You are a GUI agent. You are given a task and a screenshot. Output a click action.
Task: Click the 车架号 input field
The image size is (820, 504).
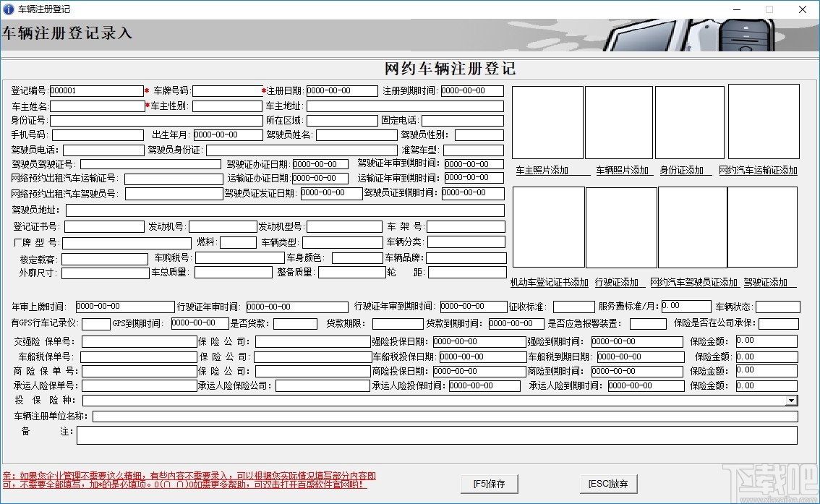466,227
